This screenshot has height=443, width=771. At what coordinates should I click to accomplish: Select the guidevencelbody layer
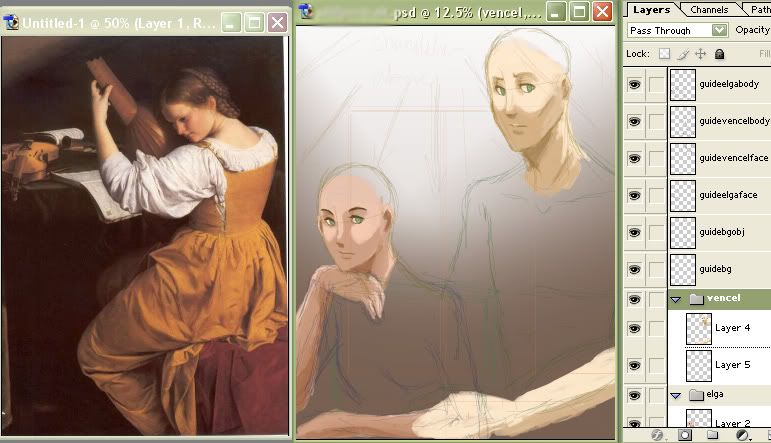[x=733, y=121]
